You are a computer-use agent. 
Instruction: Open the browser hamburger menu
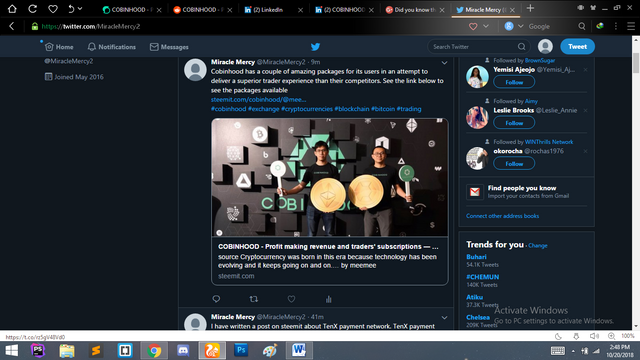631,26
